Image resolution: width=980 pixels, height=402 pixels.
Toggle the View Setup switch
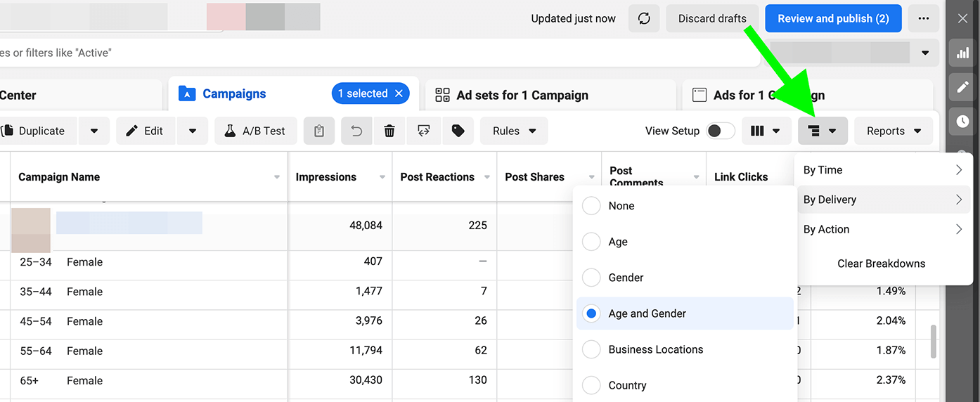coord(720,131)
